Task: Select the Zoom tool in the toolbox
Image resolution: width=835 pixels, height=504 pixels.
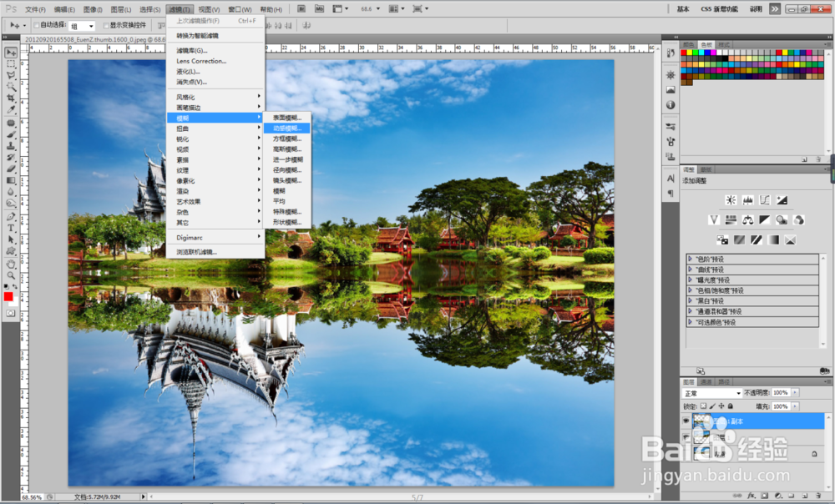Action: pos(11,275)
